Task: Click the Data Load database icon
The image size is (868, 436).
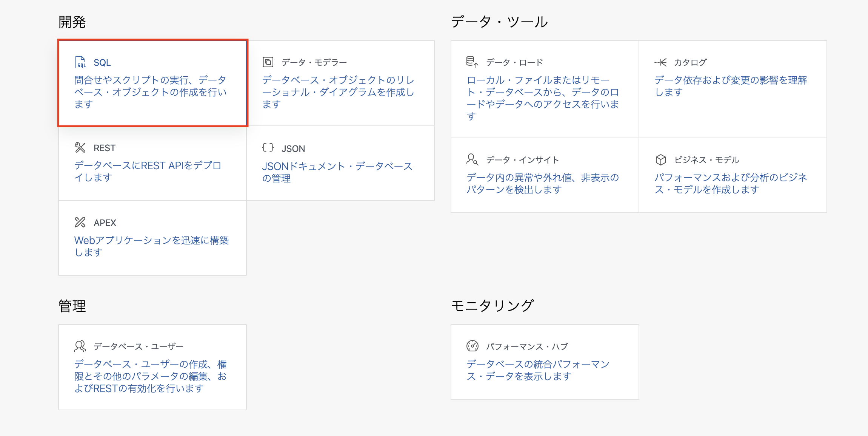Action: coord(472,62)
